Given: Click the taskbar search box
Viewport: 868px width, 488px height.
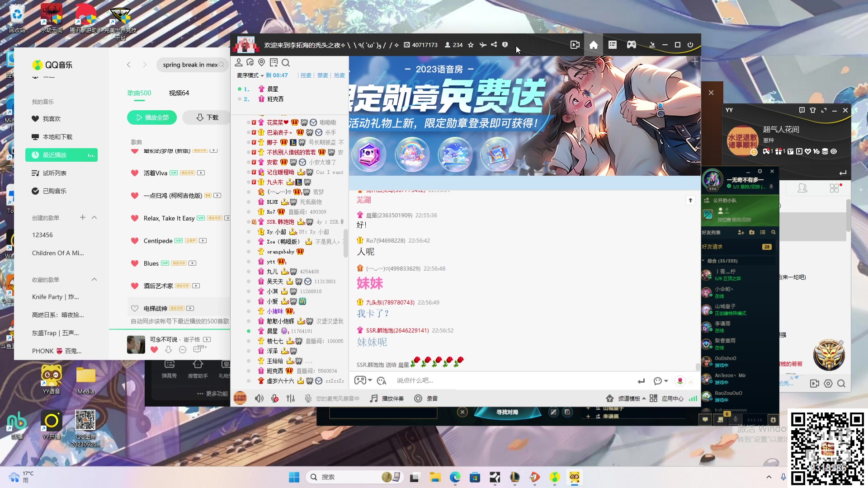Looking at the screenshot, I should click(x=355, y=477).
